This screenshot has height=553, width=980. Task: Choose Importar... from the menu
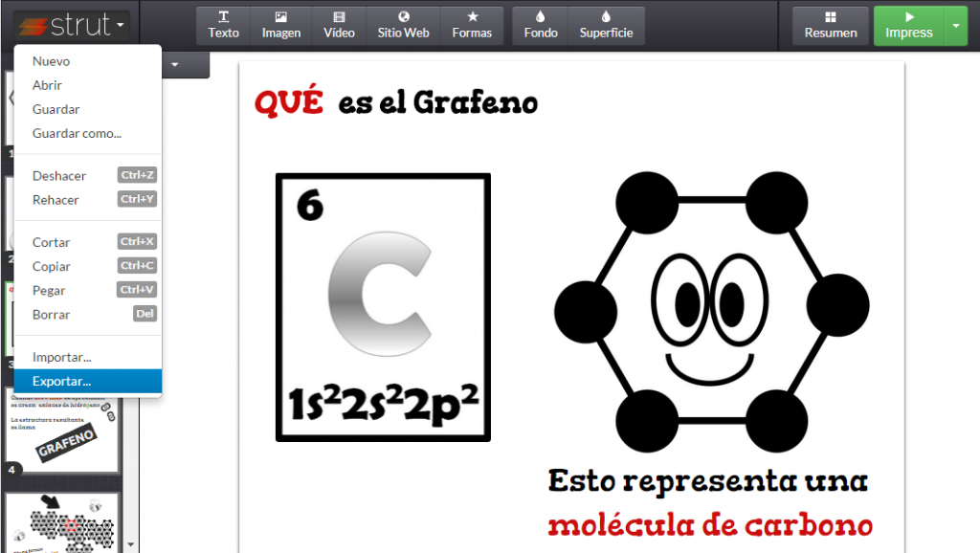pyautogui.click(x=62, y=357)
